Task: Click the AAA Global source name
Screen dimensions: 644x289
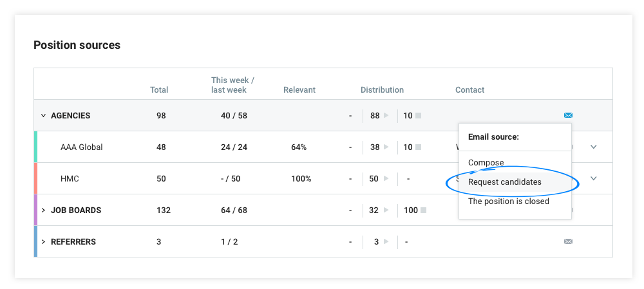Action: pyautogui.click(x=82, y=147)
